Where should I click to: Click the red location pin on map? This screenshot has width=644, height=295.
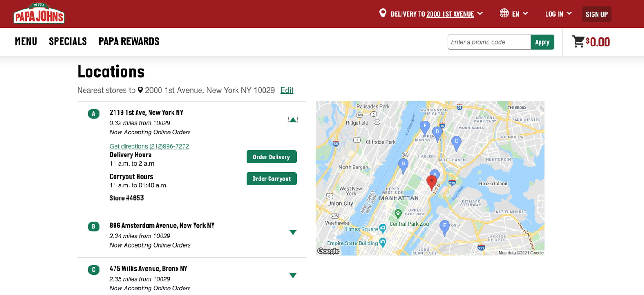[431, 182]
